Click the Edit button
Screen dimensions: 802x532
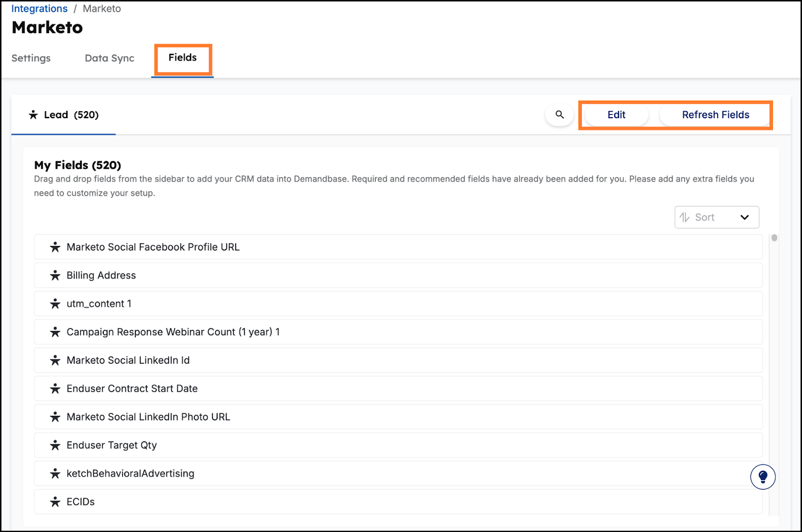[616, 115]
